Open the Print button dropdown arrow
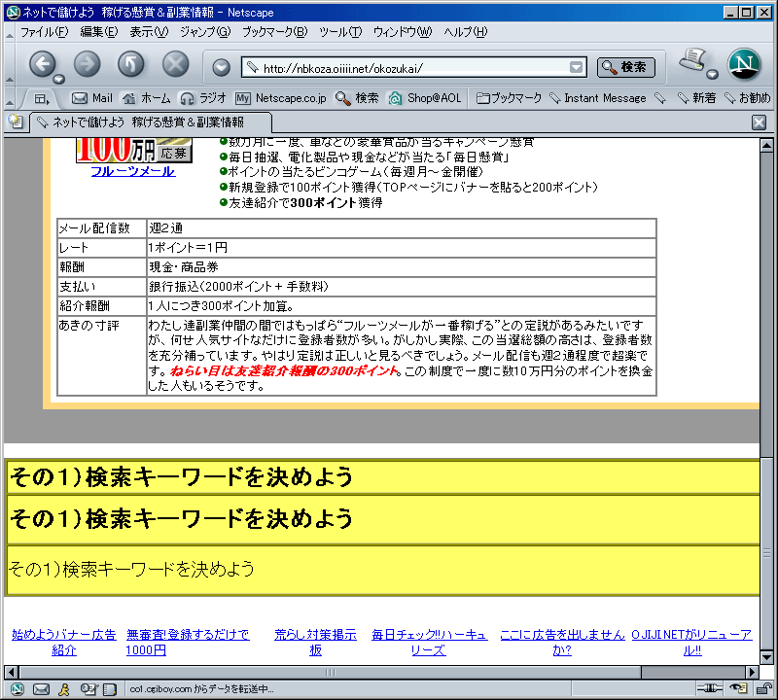Viewport: 778px width, 700px height. click(713, 75)
